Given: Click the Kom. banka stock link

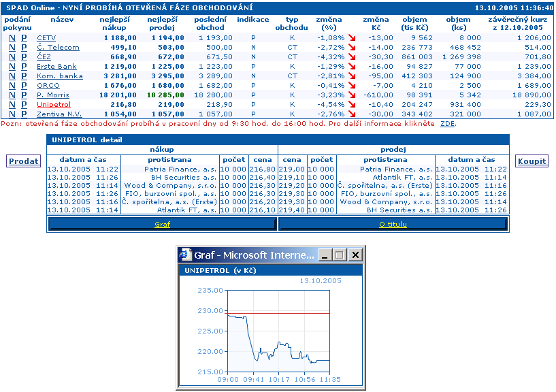Looking at the screenshot, I should [59, 76].
